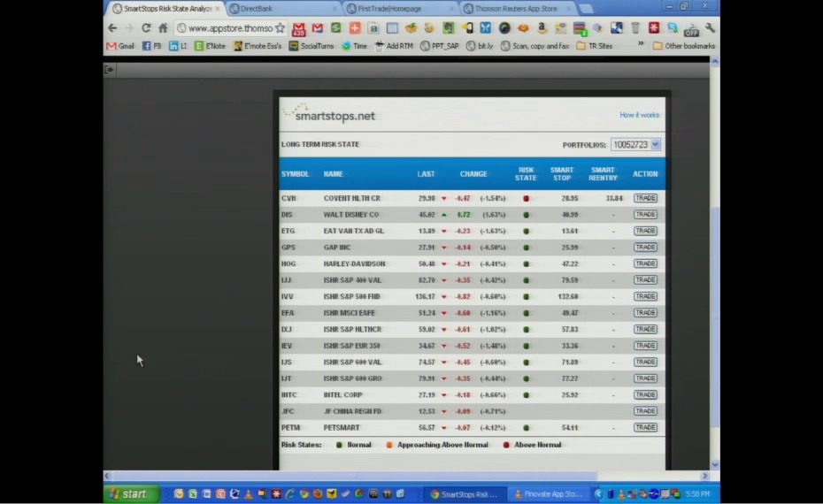The width and height of the screenshot is (823, 504).
Task: Open the wrench settings menu
Action: [x=710, y=28]
